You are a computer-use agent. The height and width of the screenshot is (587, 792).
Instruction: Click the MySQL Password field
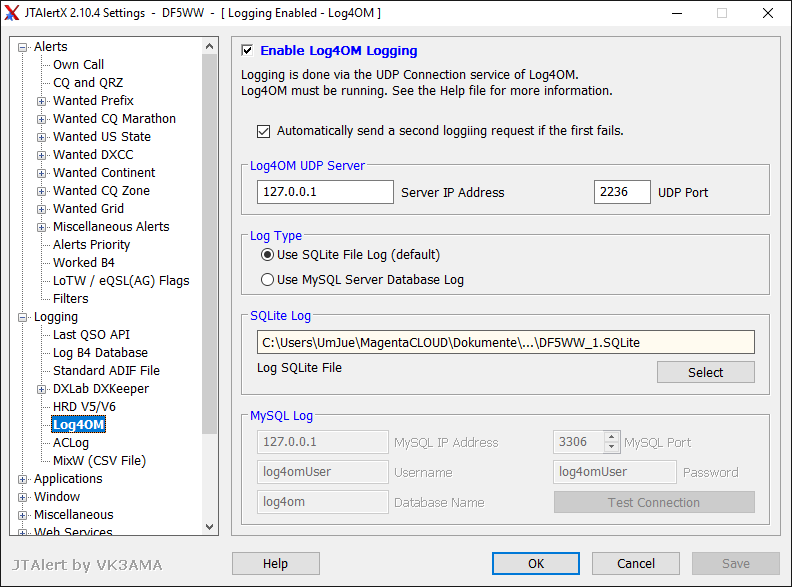(x=615, y=472)
